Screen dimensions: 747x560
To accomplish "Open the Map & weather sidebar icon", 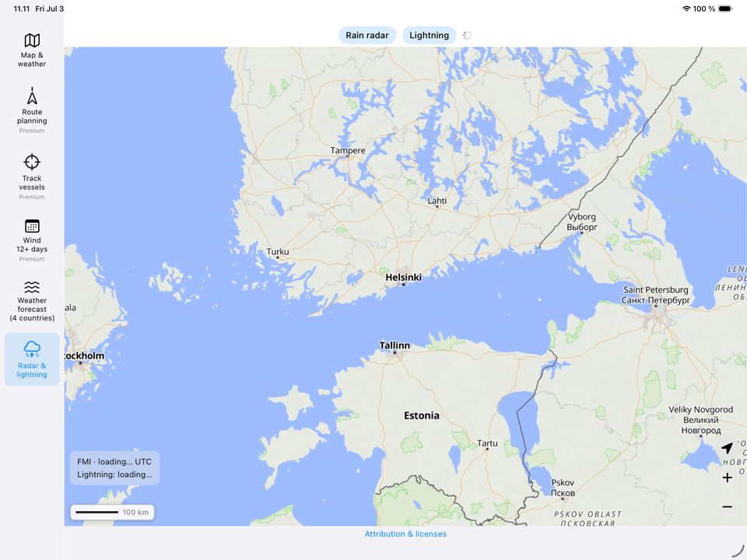I will tap(32, 40).
